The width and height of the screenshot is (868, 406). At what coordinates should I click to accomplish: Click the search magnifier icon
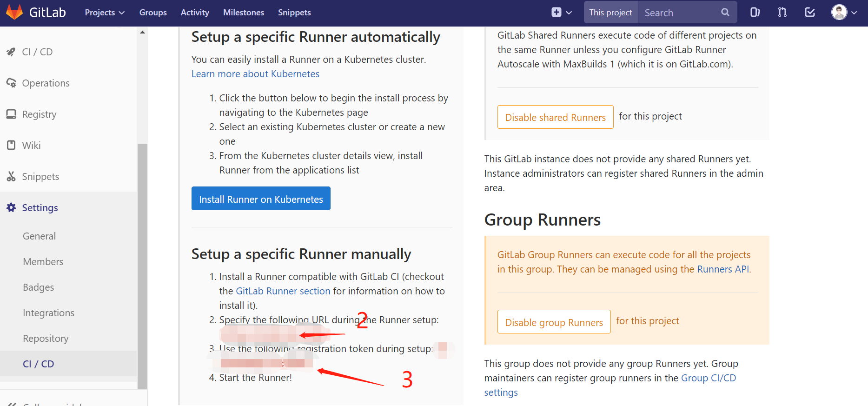(x=725, y=13)
